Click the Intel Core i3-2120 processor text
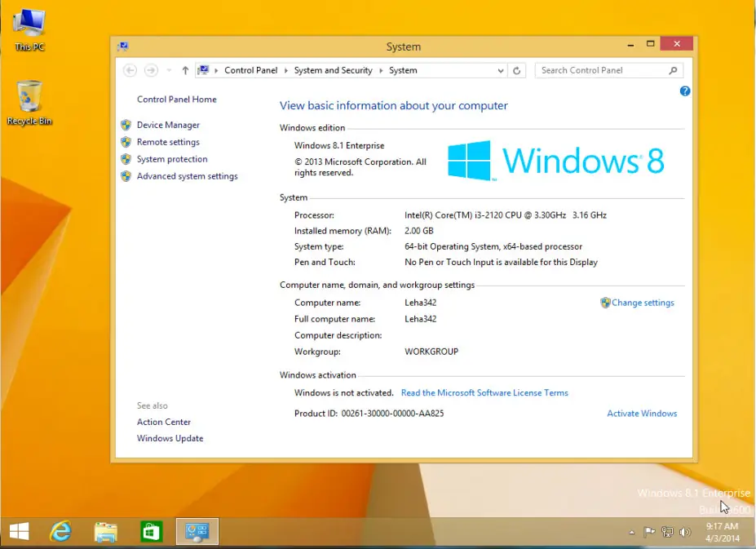Screen dimensions: 756x549 506,215
